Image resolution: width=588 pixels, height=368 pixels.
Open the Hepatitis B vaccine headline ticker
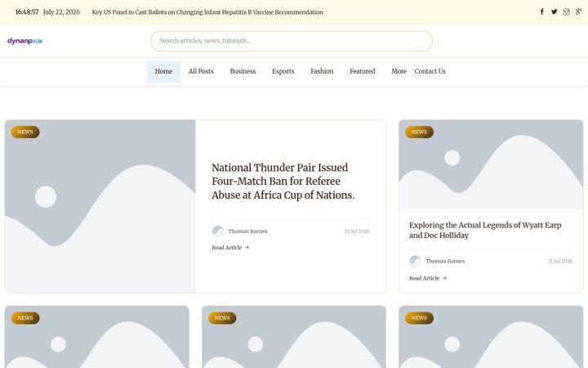[207, 12]
